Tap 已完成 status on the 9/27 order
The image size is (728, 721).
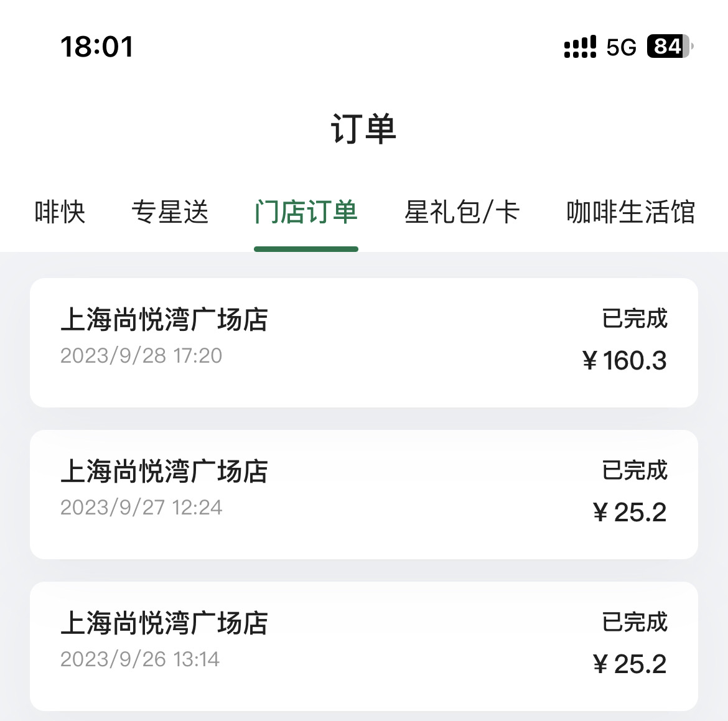[x=635, y=471]
